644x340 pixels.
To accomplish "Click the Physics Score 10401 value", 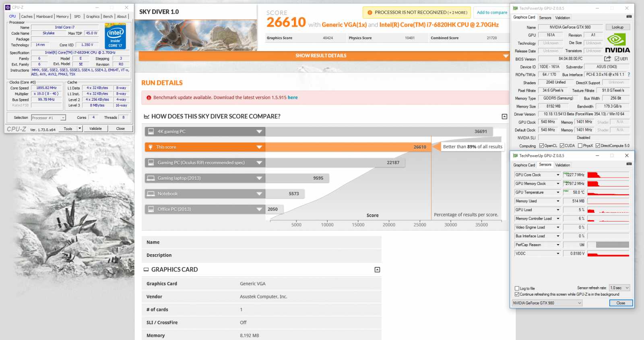I will coord(410,38).
